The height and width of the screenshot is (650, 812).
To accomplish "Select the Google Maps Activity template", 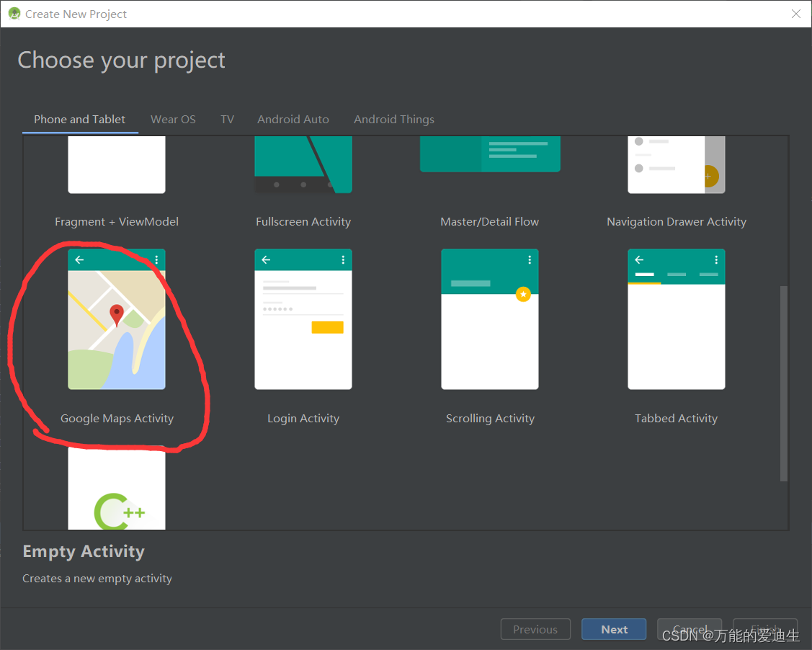I will click(117, 319).
